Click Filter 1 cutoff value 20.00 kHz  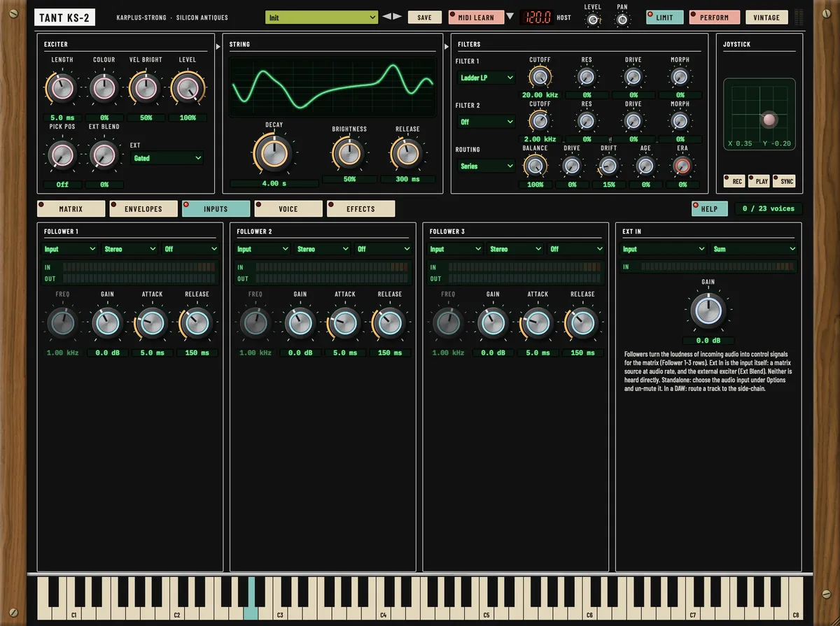pyautogui.click(x=540, y=94)
